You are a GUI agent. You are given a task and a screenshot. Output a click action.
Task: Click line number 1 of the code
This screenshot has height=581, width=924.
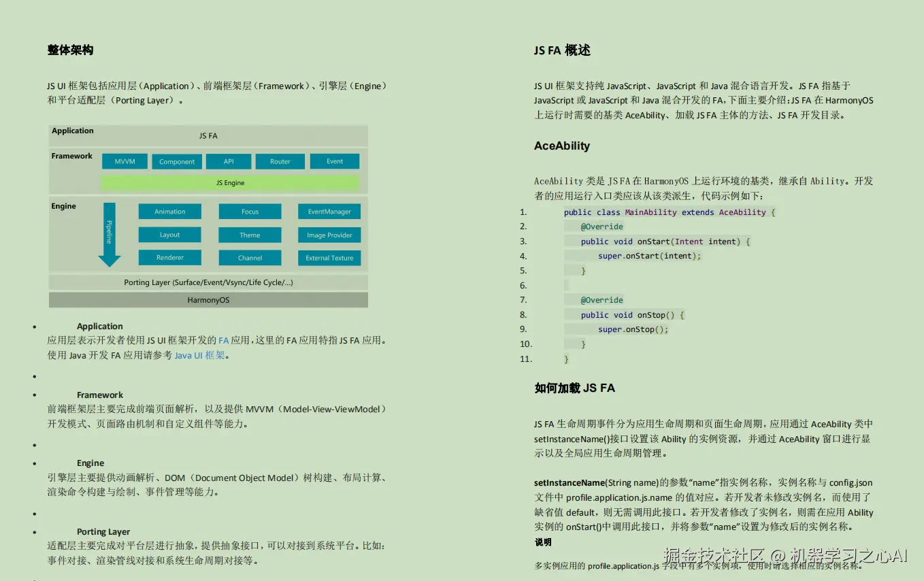tap(523, 212)
